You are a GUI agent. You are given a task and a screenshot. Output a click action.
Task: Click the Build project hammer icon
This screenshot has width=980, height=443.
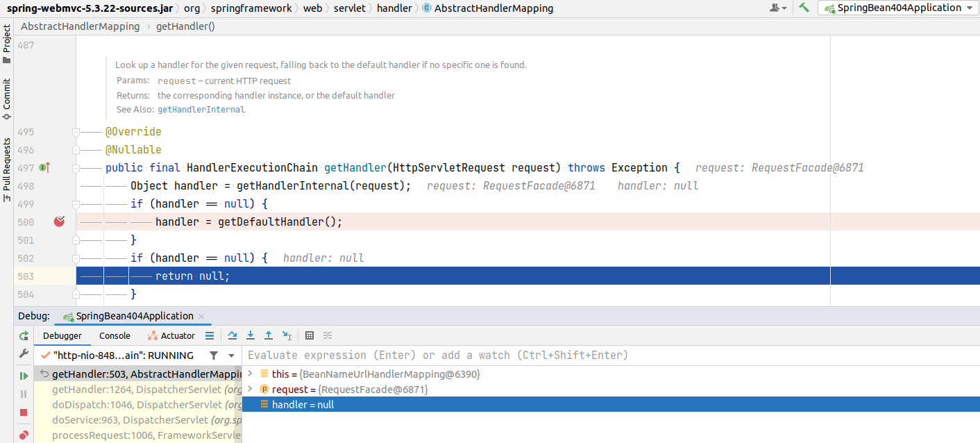[804, 8]
